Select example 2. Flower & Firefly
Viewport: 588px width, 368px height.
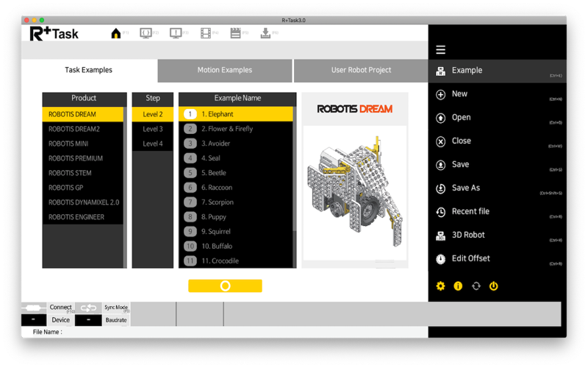pos(236,129)
